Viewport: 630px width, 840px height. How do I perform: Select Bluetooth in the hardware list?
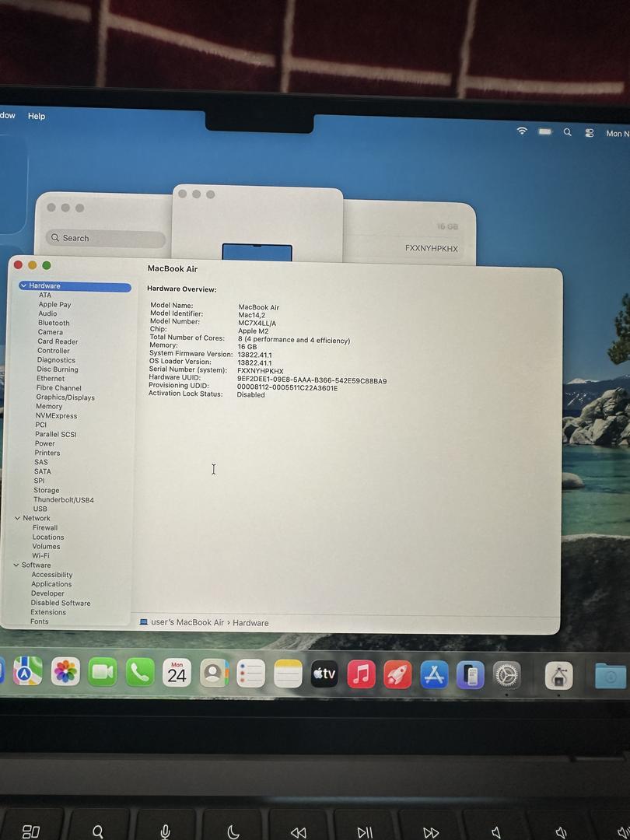pyautogui.click(x=54, y=323)
